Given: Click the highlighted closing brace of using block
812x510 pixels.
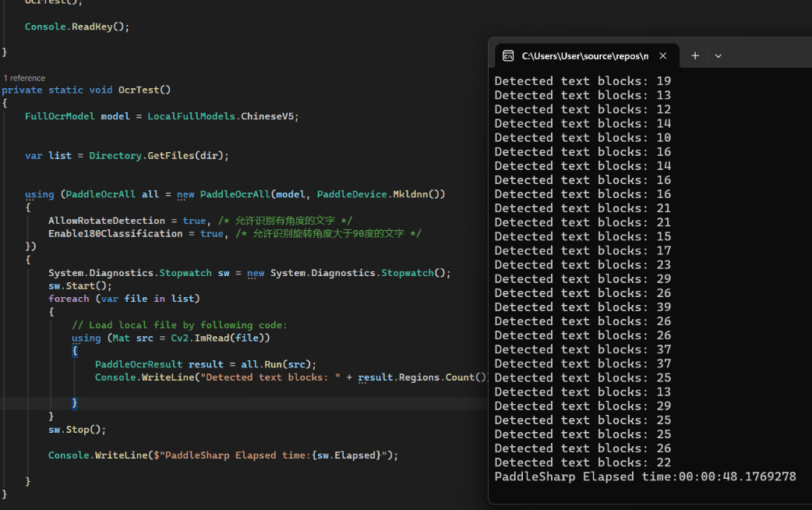Looking at the screenshot, I should coord(75,403).
